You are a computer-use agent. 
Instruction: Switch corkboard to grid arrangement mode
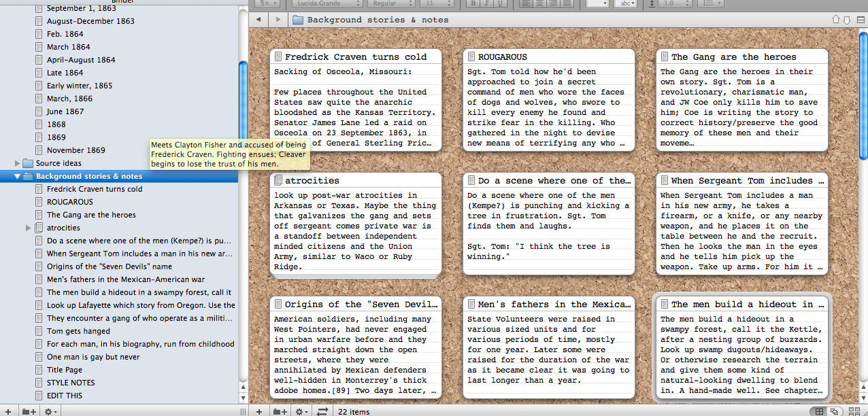tap(819, 411)
